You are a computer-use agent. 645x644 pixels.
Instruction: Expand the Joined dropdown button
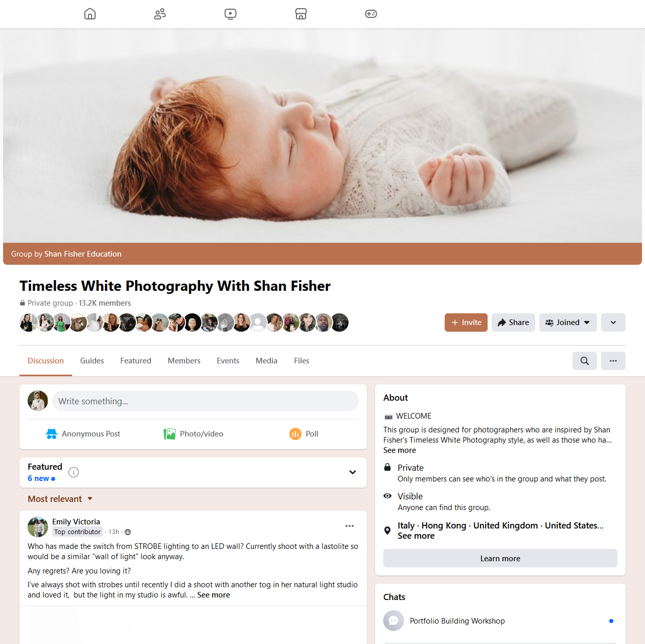568,323
